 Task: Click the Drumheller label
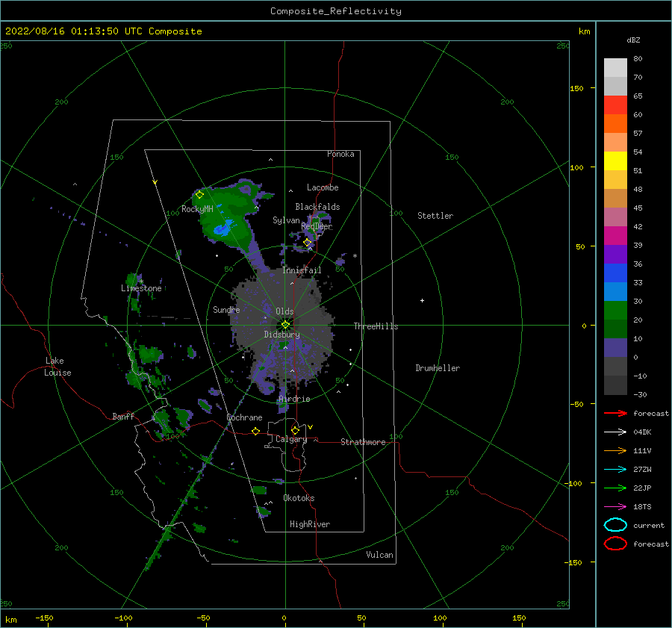(438, 368)
